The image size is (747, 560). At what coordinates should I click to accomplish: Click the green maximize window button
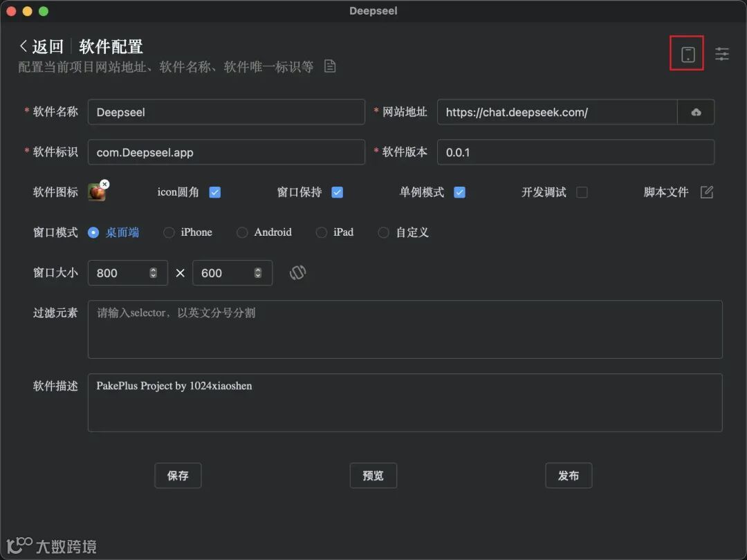(44, 11)
